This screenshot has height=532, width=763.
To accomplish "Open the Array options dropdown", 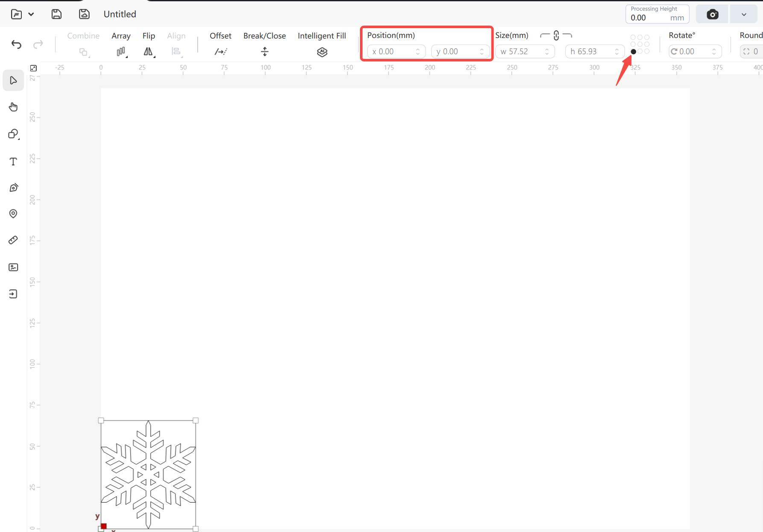I will (122, 52).
